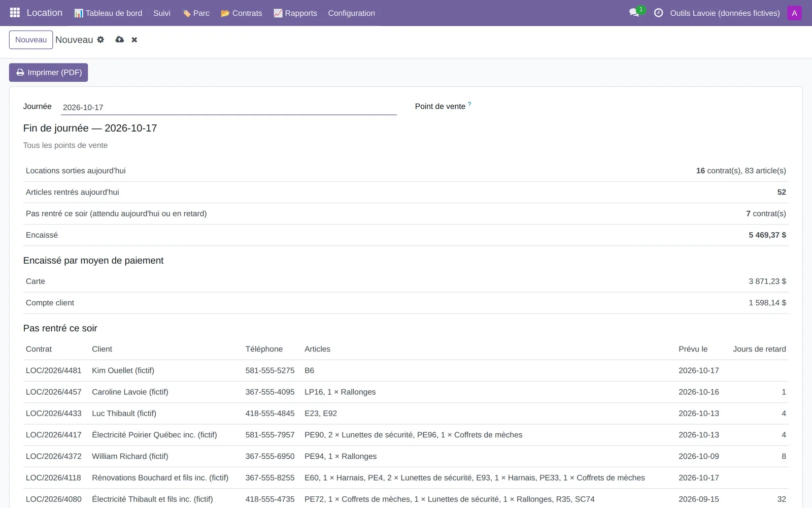Click the gear actions icon beside Nouveau
812x508 pixels.
[100, 40]
